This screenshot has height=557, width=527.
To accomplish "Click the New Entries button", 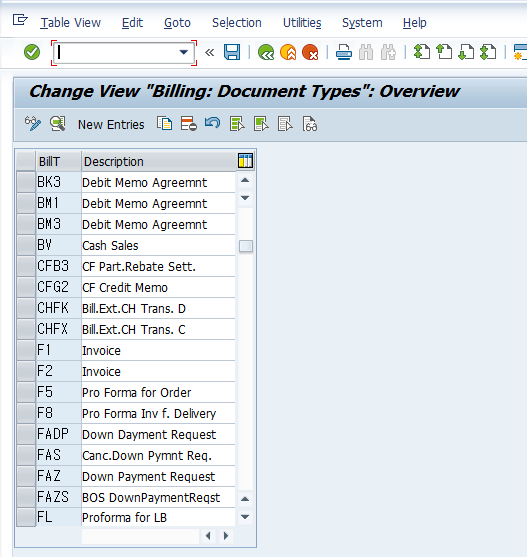I will pyautogui.click(x=111, y=125).
